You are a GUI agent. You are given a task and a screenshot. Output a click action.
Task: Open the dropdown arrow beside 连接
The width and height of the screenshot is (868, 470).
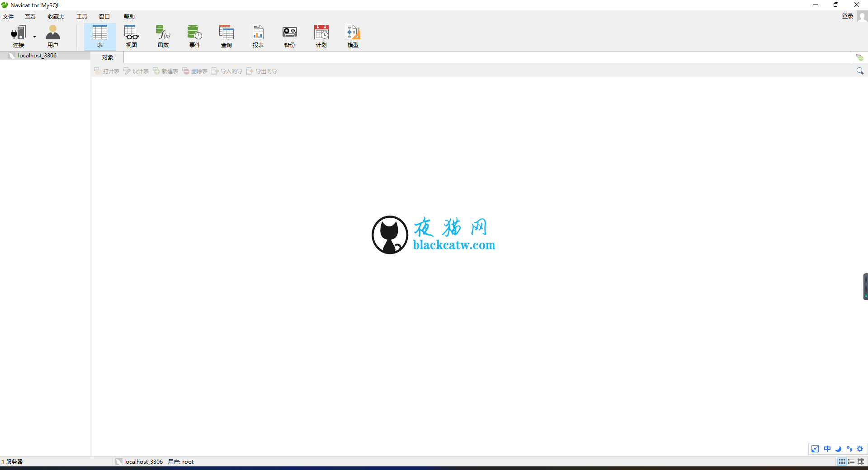click(x=34, y=37)
